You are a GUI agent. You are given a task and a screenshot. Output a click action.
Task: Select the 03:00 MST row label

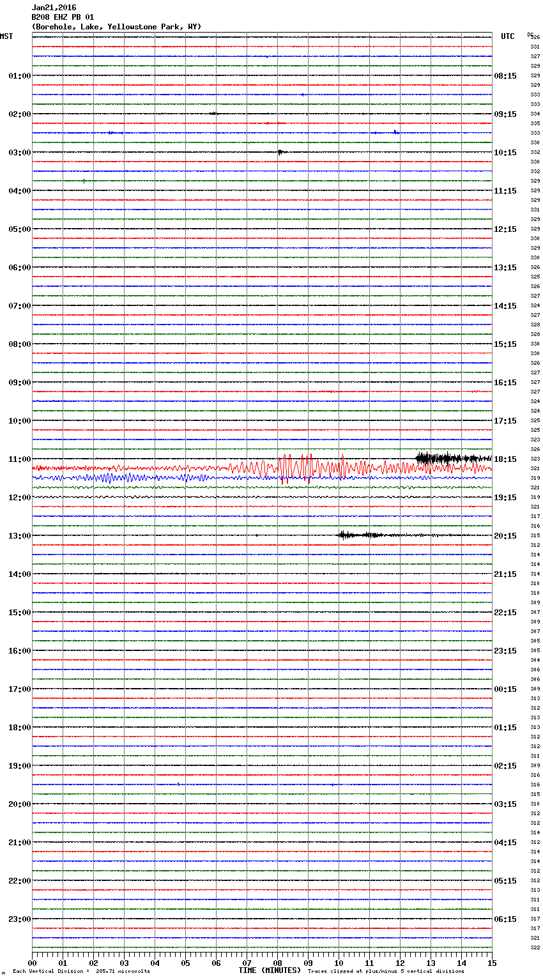(x=19, y=153)
